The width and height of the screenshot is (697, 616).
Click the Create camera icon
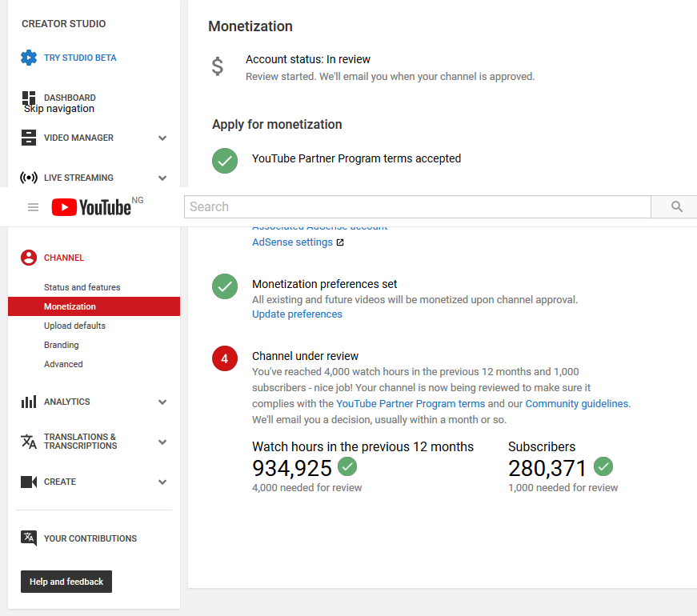point(29,482)
